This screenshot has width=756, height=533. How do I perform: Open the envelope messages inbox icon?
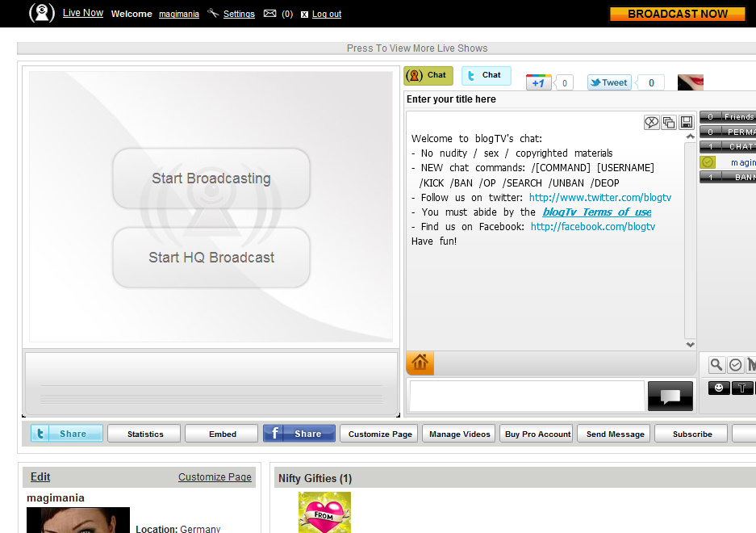270,14
